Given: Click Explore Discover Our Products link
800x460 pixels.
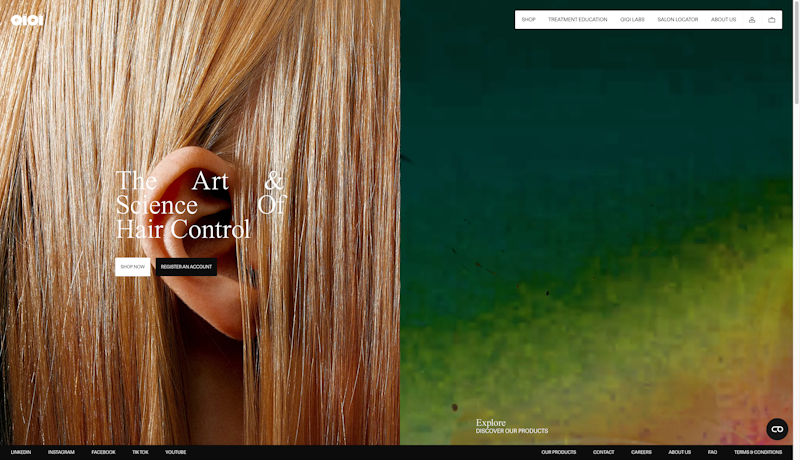Looking at the screenshot, I should point(511,427).
